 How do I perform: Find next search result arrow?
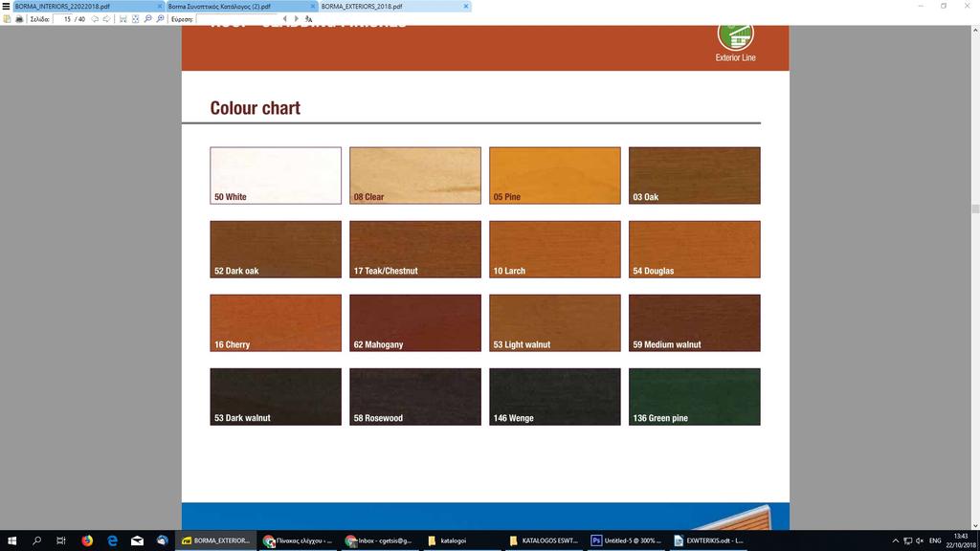pos(297,19)
